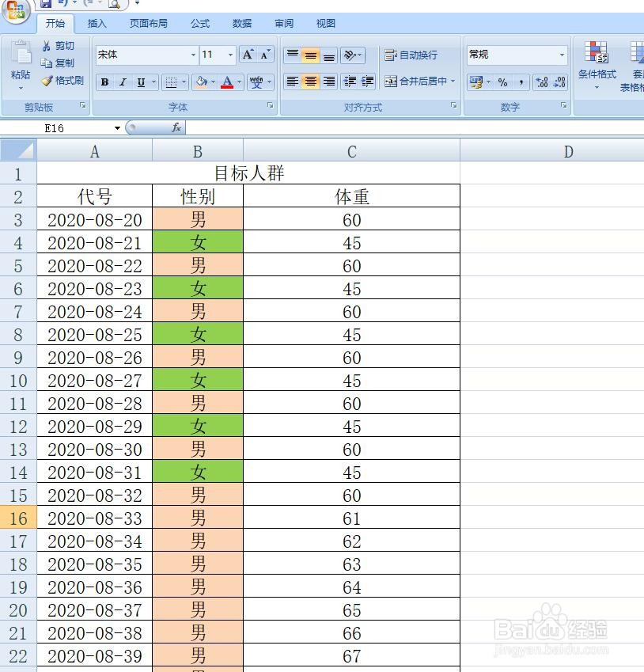Viewport: 644px width, 672px height.
Task: Click the Copy icon
Action: [x=46, y=63]
